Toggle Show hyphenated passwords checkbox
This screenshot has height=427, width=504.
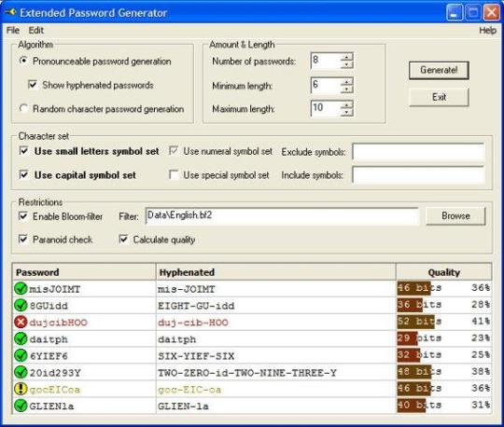coord(33,85)
